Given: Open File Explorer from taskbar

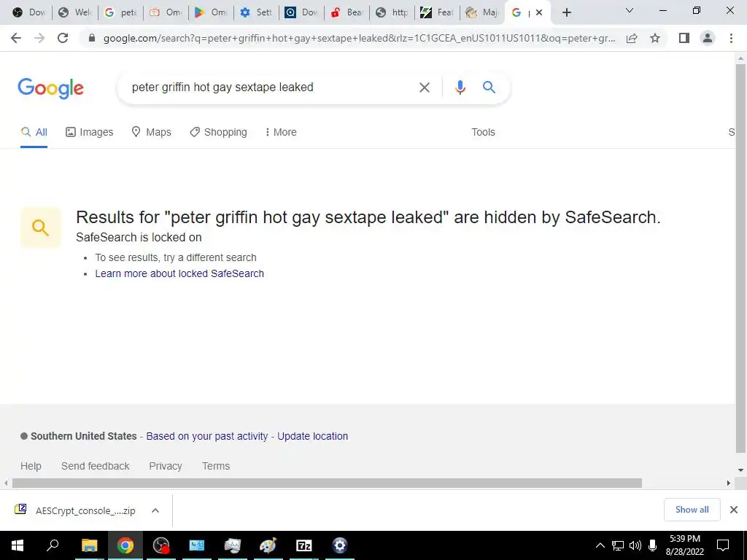Looking at the screenshot, I should click(89, 545).
